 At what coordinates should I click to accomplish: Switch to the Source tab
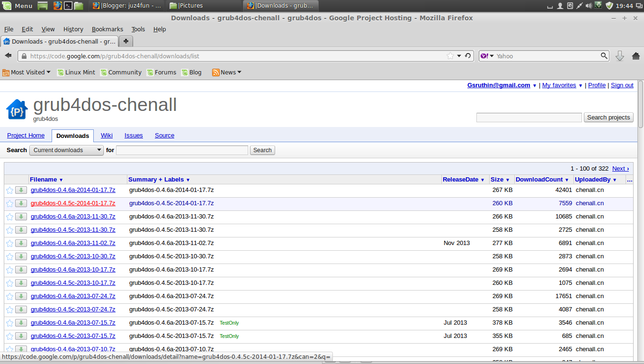tap(164, 136)
